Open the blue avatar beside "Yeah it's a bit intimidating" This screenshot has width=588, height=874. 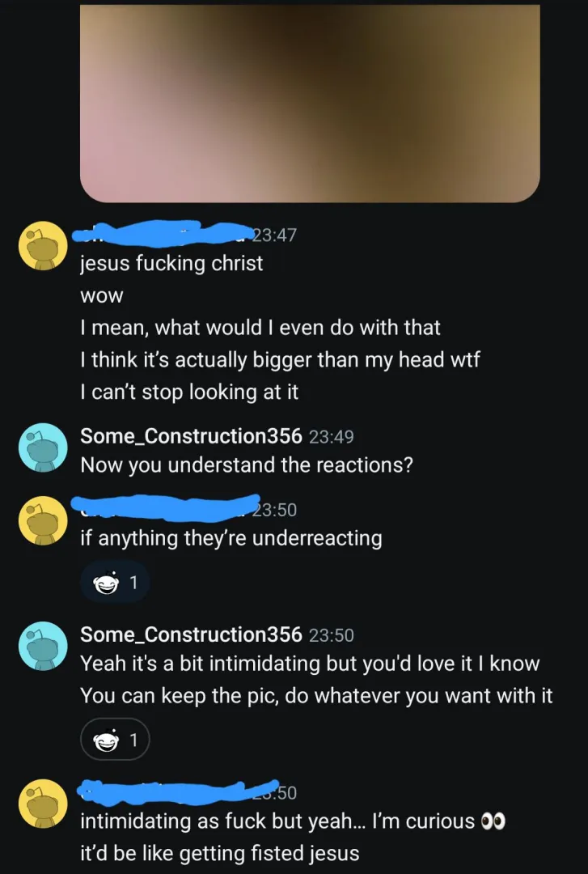[43, 646]
